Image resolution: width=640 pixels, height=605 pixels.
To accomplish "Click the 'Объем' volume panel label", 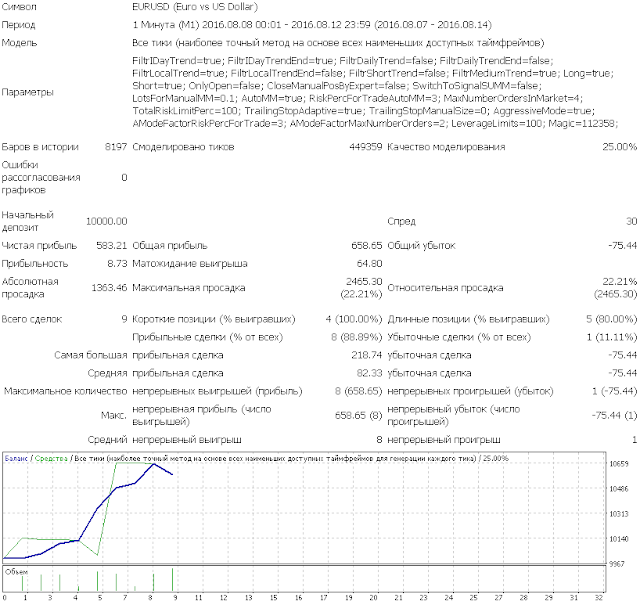I will pyautogui.click(x=17, y=572).
